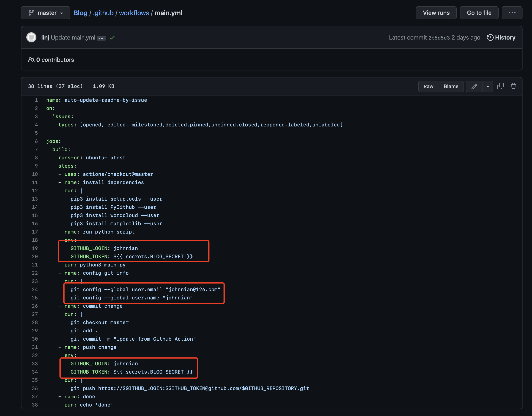
Task: Switch to Raw view
Action: (428, 86)
